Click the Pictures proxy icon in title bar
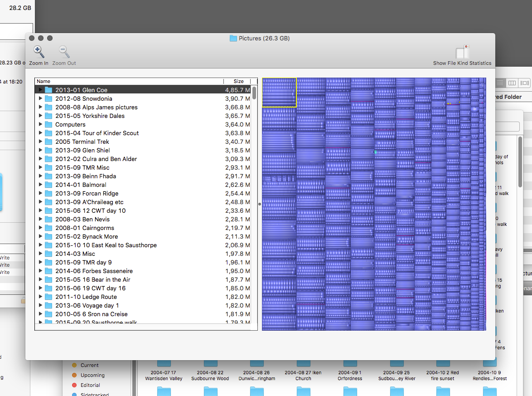The image size is (532, 396). pyautogui.click(x=232, y=39)
